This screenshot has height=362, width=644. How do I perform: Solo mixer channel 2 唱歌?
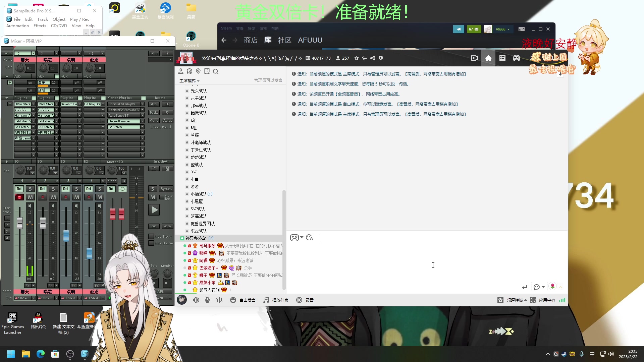pyautogui.click(x=53, y=189)
